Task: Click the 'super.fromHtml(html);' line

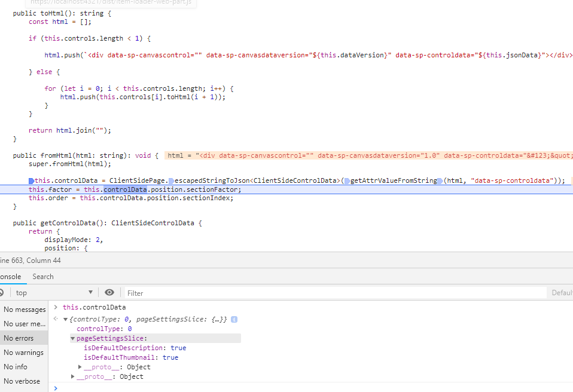Action: [x=70, y=164]
